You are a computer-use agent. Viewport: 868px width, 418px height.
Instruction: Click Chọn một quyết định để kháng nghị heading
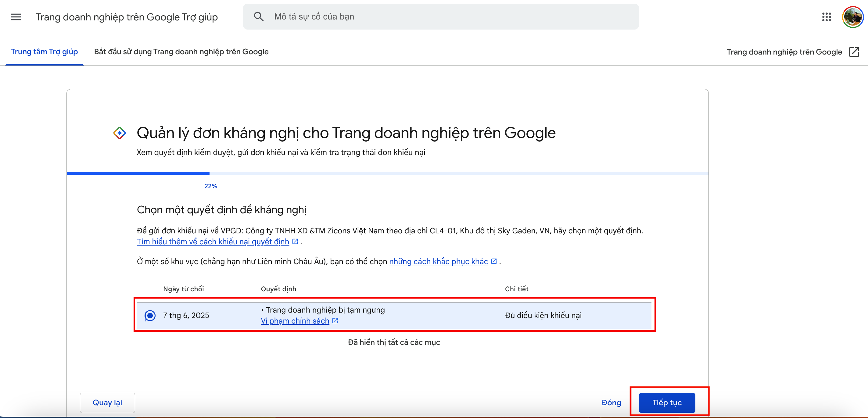point(221,210)
